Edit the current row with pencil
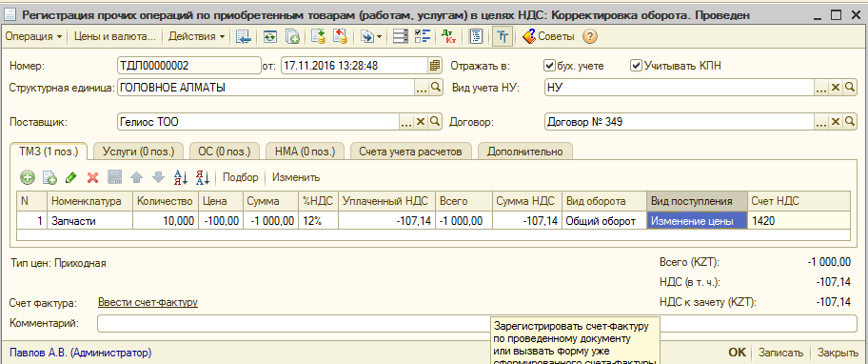This screenshot has width=868, height=364. pos(70,178)
